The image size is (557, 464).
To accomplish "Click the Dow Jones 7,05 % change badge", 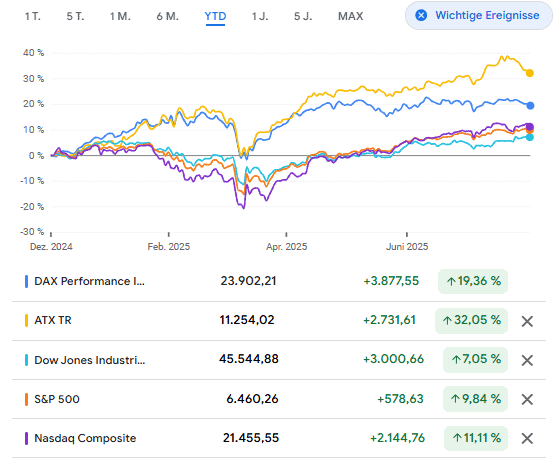I will pos(476,360).
